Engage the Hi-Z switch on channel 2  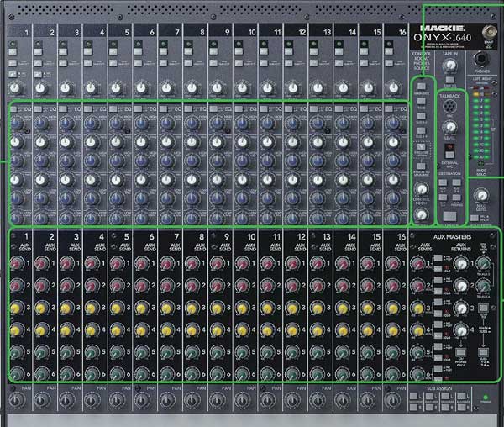(x=38, y=75)
